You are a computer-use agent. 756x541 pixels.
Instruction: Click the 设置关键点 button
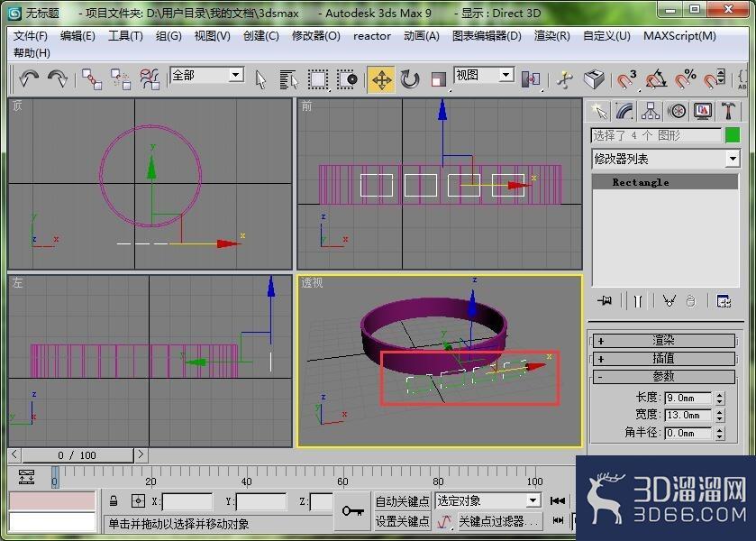(x=402, y=521)
